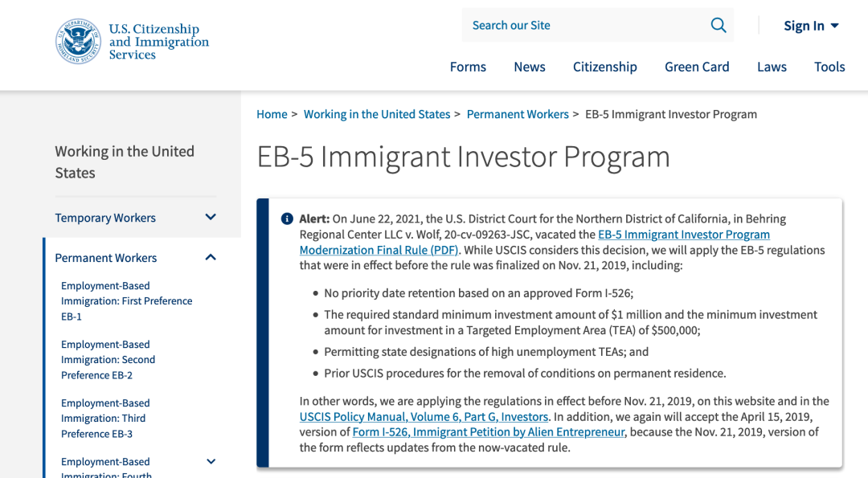Open Form I-526 Immigrant Petition link
The image size is (868, 478).
(489, 432)
